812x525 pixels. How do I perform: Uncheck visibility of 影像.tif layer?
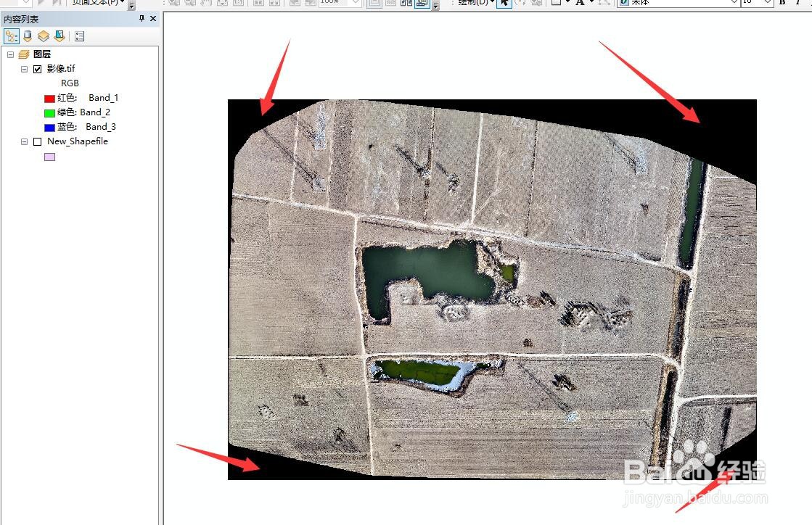37,69
